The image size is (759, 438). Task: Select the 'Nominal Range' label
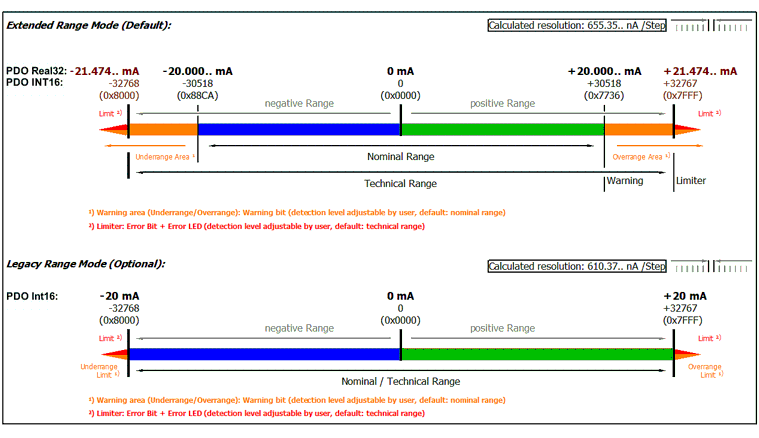[x=400, y=156]
